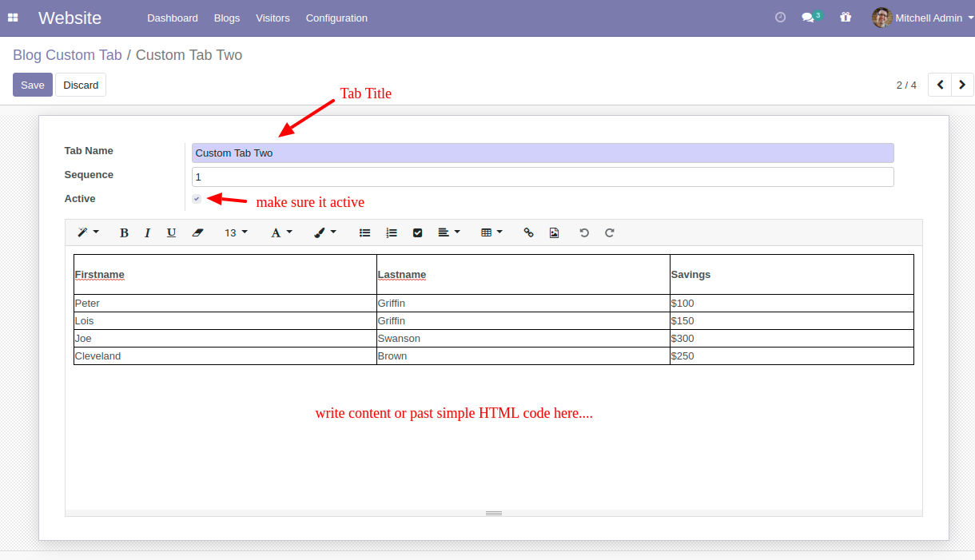Open the font color A dropdown
The width and height of the screenshot is (975, 560).
[x=281, y=232]
